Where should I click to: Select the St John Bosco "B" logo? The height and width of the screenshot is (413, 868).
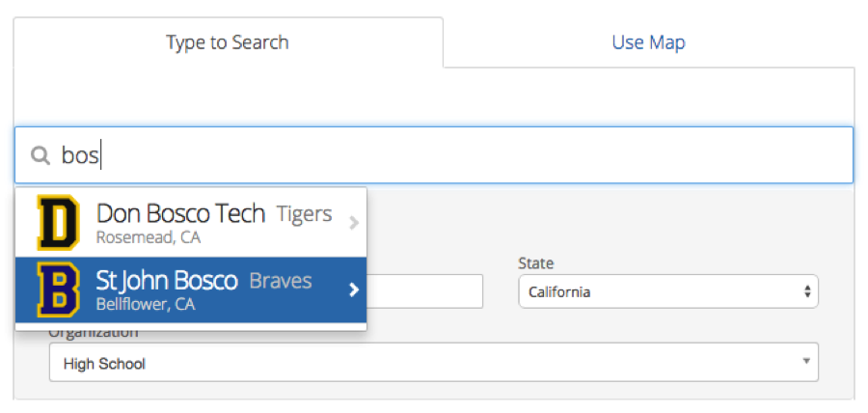tap(58, 289)
